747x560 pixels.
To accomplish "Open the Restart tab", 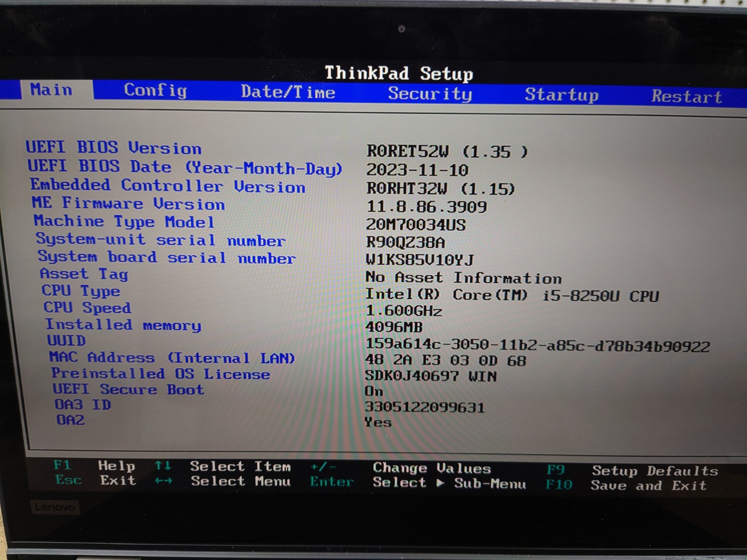I will coord(687,96).
